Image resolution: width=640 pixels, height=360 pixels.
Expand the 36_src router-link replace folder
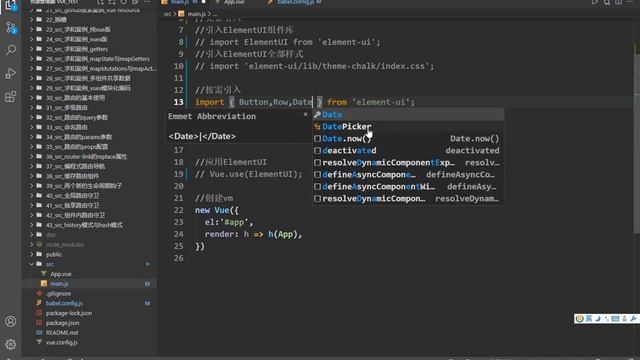click(x=31, y=156)
